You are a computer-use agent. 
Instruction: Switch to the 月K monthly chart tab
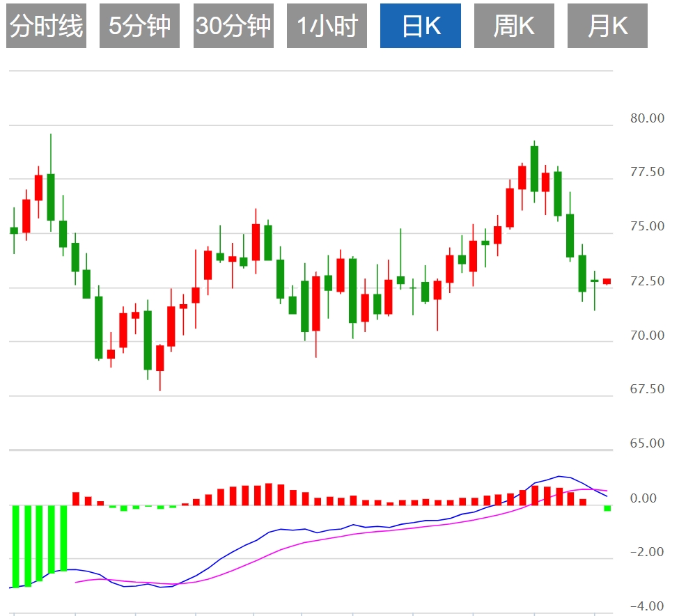pyautogui.click(x=607, y=26)
